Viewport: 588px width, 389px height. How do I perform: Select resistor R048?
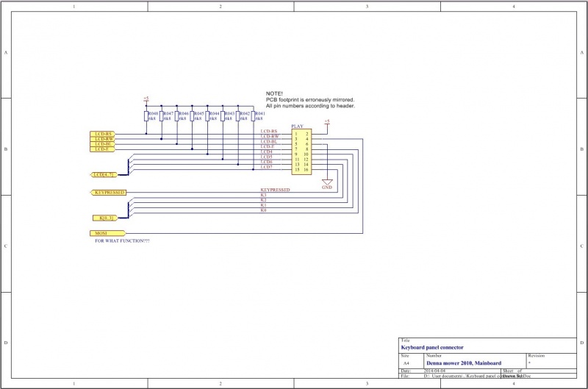(146, 116)
